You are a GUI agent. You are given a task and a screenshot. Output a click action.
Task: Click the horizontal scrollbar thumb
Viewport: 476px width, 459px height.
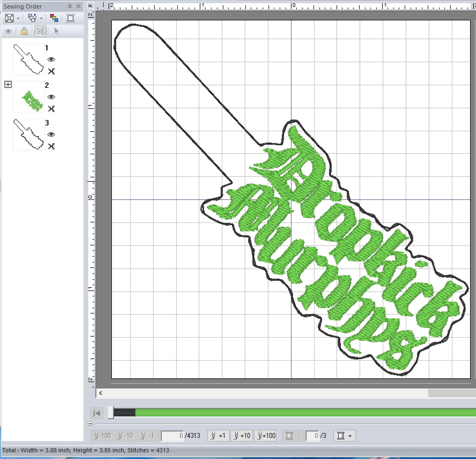[452, 393]
